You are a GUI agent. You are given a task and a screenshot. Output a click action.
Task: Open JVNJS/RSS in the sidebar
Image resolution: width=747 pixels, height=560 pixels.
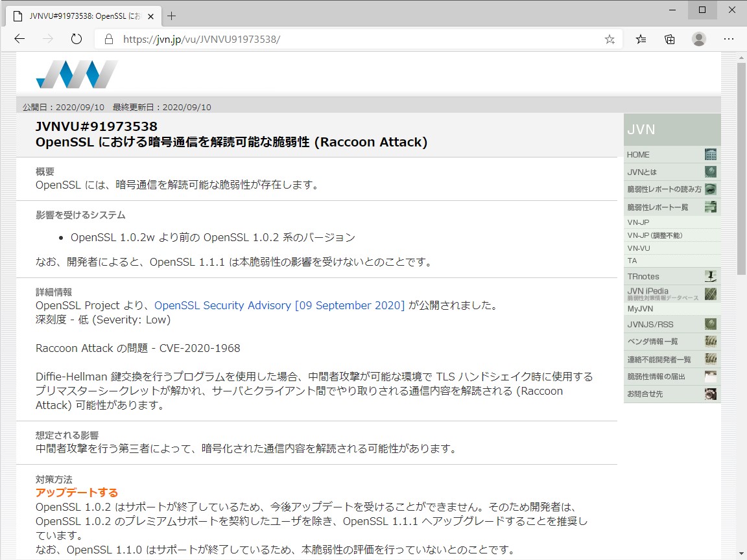pos(672,324)
